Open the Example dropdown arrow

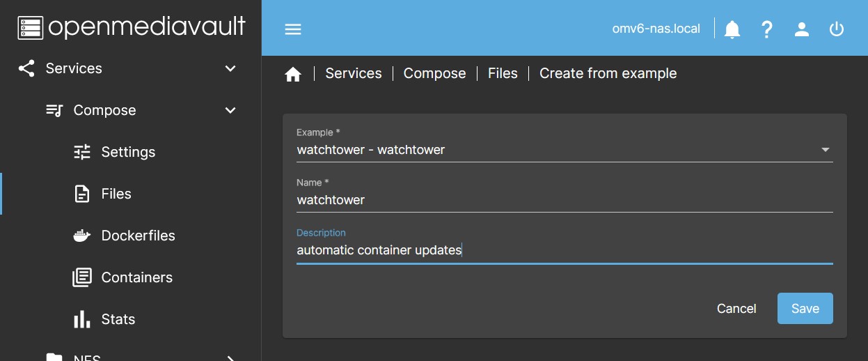tap(826, 150)
